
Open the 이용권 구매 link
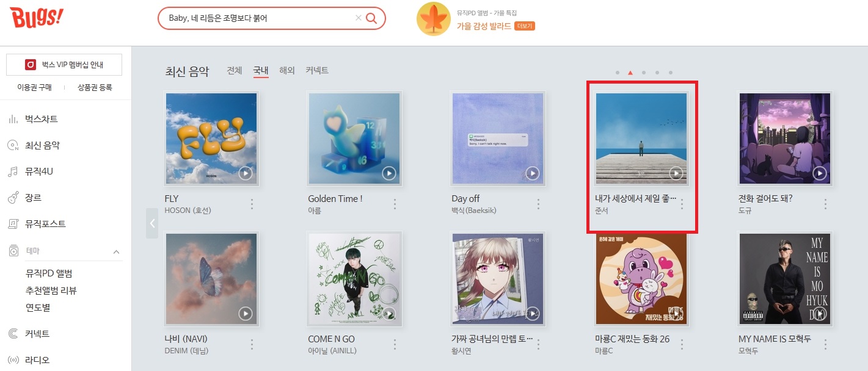click(x=34, y=88)
